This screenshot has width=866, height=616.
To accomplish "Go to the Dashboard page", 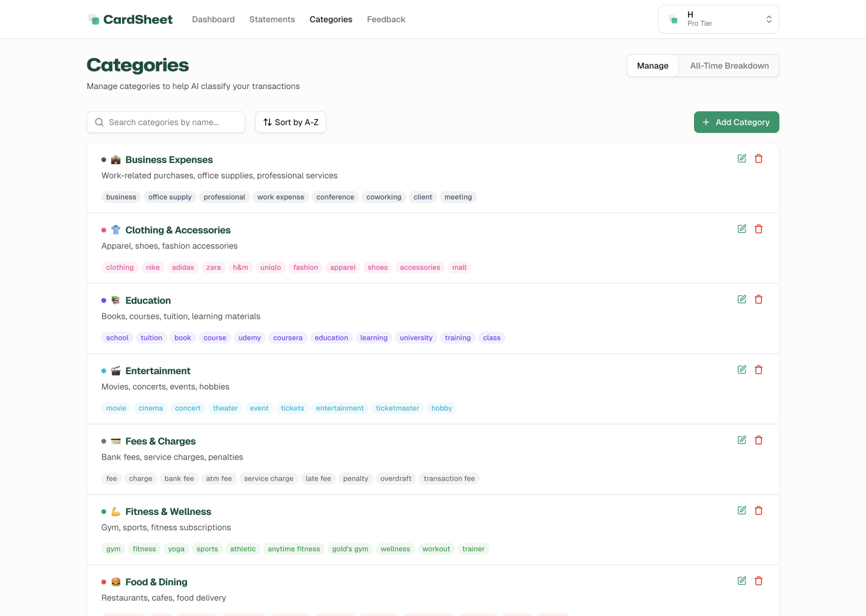I will tap(213, 19).
